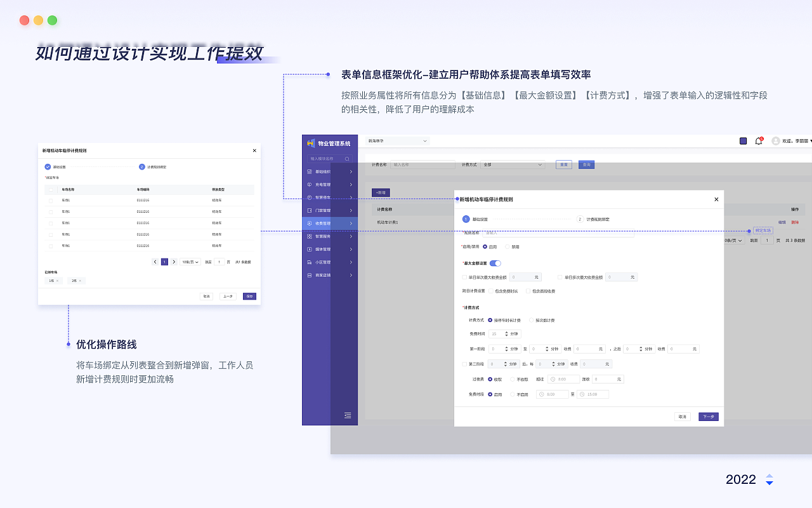Screen dimensions: 812x508
Task: Click the 商家店铺 sidebar icon
Action: pyautogui.click(x=309, y=276)
